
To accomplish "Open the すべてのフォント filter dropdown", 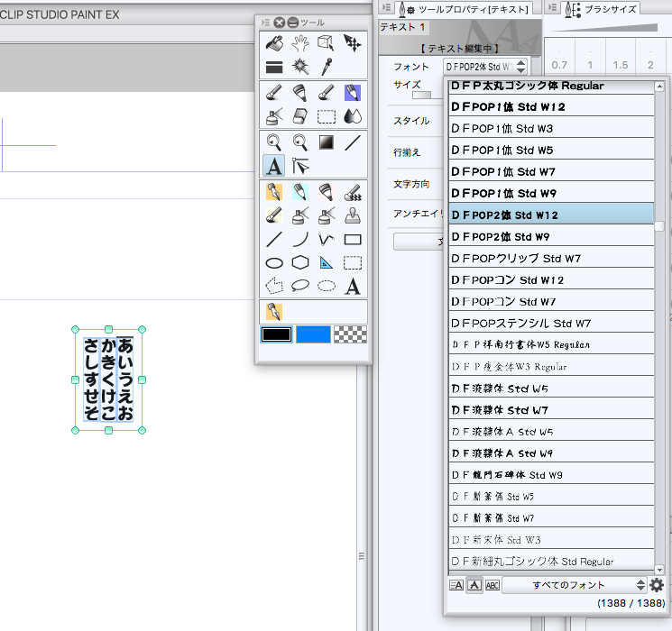I will click(x=574, y=585).
